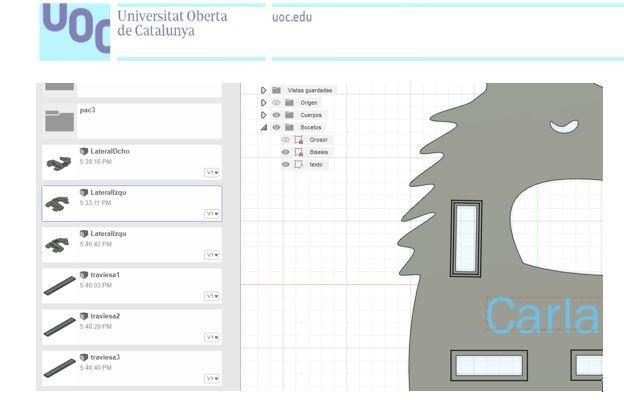Viewport: 624px width, 400px height.
Task: Select the Biseles sketch label
Action: click(x=319, y=152)
